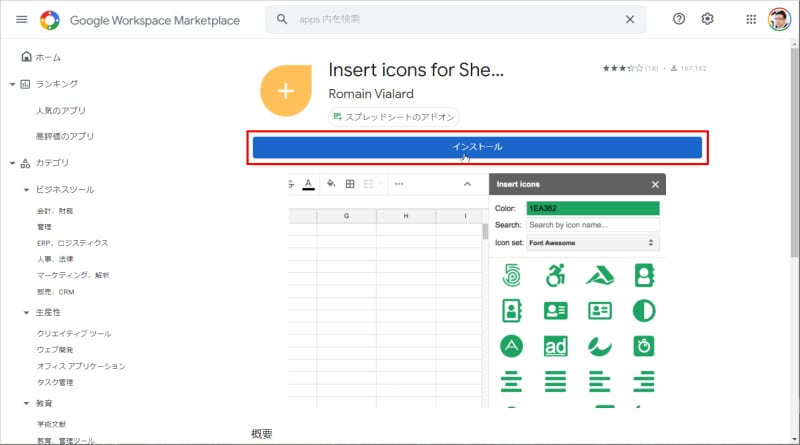Click the blue インストール button
Image resolution: width=800 pixels, height=445 pixels.
(477, 147)
